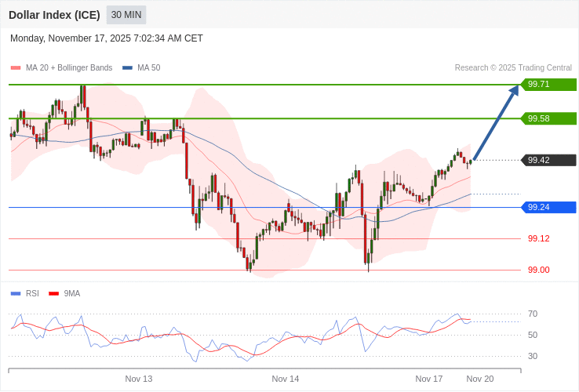Toggle the MA 50 legend label
The width and height of the screenshot is (579, 392).
coord(148,68)
